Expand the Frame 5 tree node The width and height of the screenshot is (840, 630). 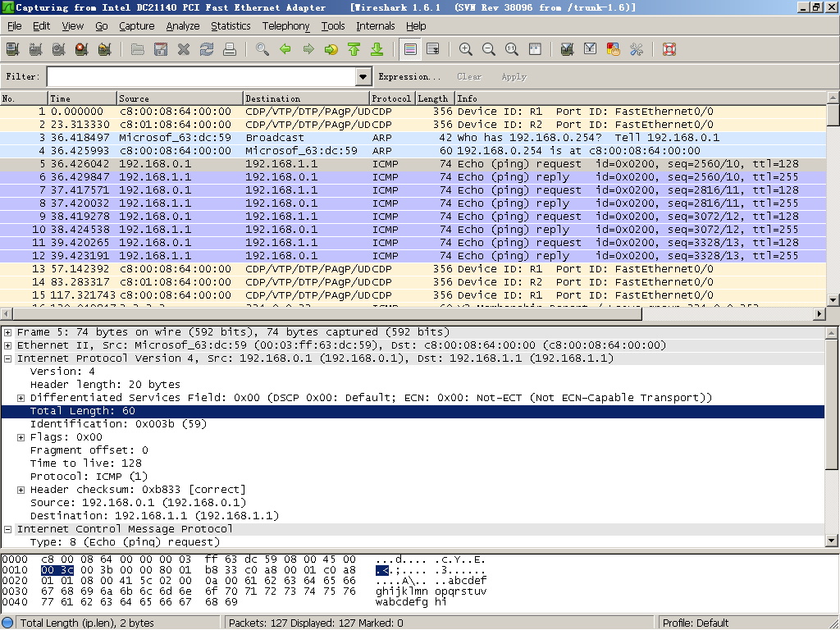click(8, 332)
